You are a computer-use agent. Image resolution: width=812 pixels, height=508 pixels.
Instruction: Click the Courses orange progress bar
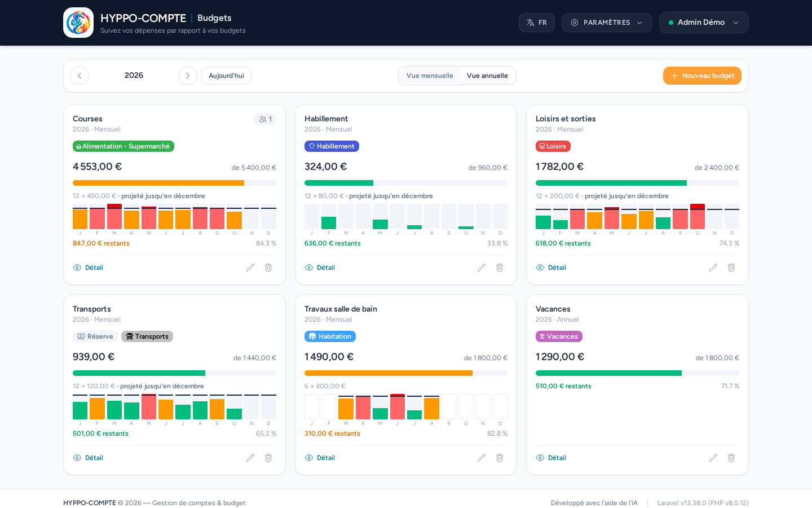click(174, 183)
